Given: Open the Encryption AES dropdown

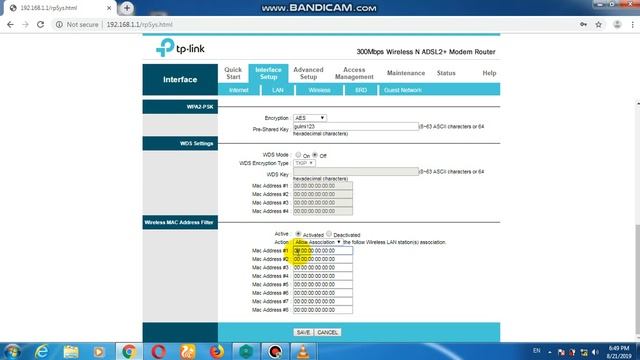Looking at the screenshot, I should tap(310, 118).
